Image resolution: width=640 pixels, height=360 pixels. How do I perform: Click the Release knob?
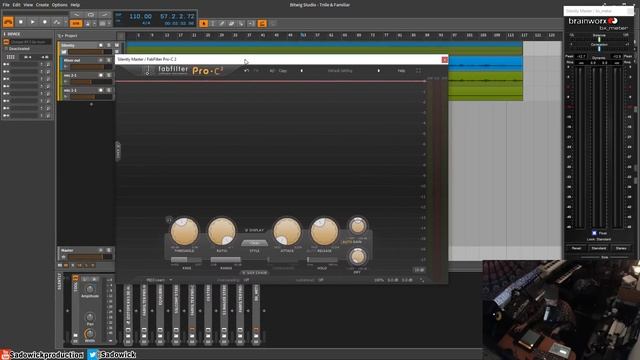click(x=324, y=231)
